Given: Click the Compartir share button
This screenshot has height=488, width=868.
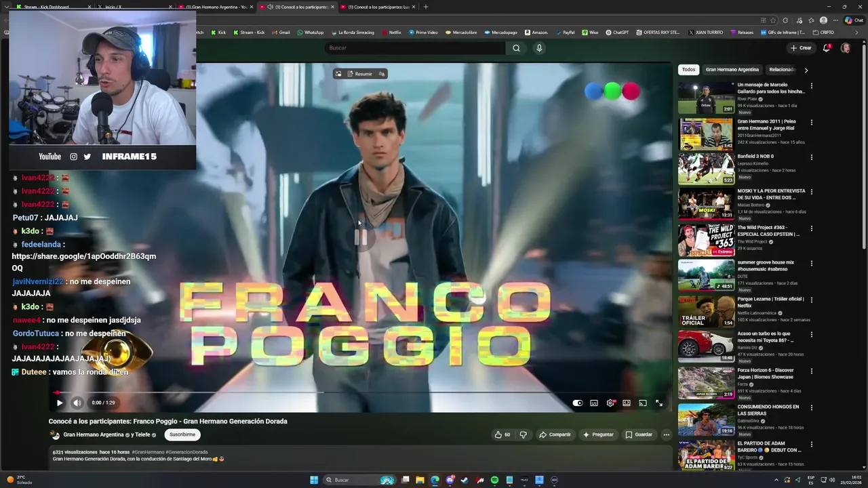Looking at the screenshot, I should (555, 434).
